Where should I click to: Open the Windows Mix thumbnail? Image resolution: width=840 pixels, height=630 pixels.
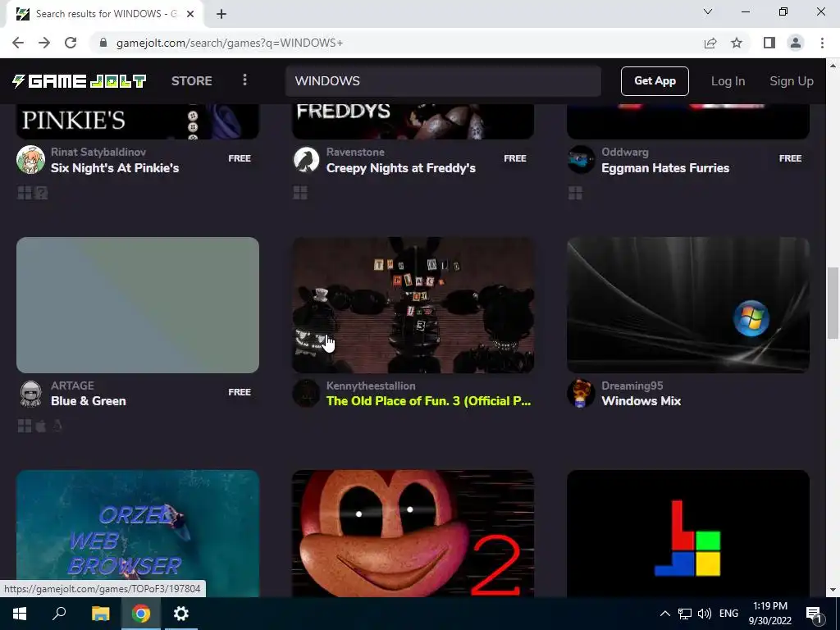tap(688, 305)
